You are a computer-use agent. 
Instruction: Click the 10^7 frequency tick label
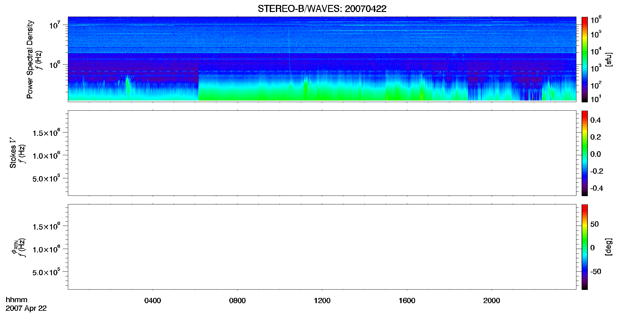pos(54,25)
